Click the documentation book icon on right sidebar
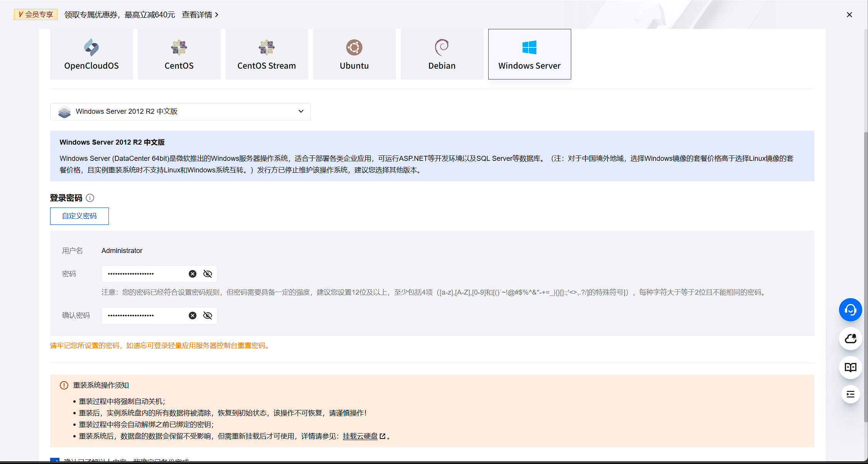The height and width of the screenshot is (464, 868). (850, 368)
